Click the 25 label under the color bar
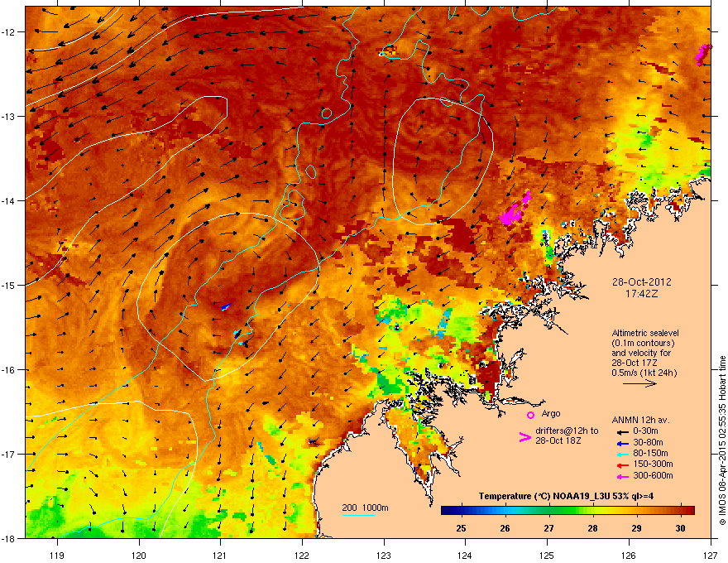This screenshot has height=563, width=728. (461, 528)
